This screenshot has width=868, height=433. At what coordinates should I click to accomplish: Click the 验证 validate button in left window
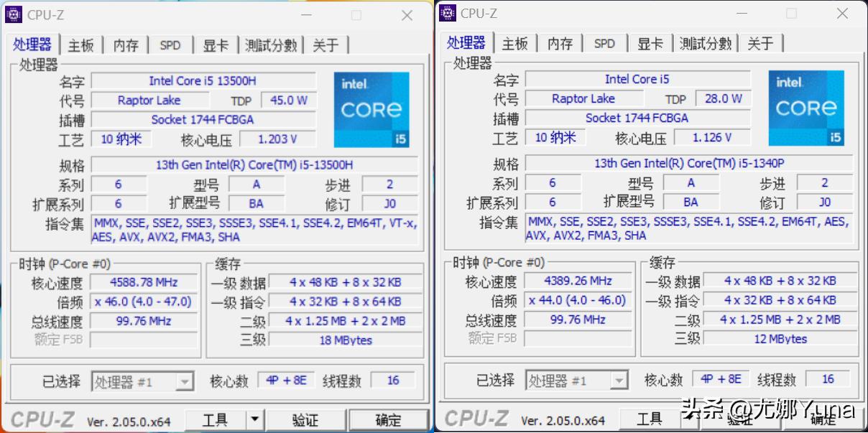click(x=307, y=419)
